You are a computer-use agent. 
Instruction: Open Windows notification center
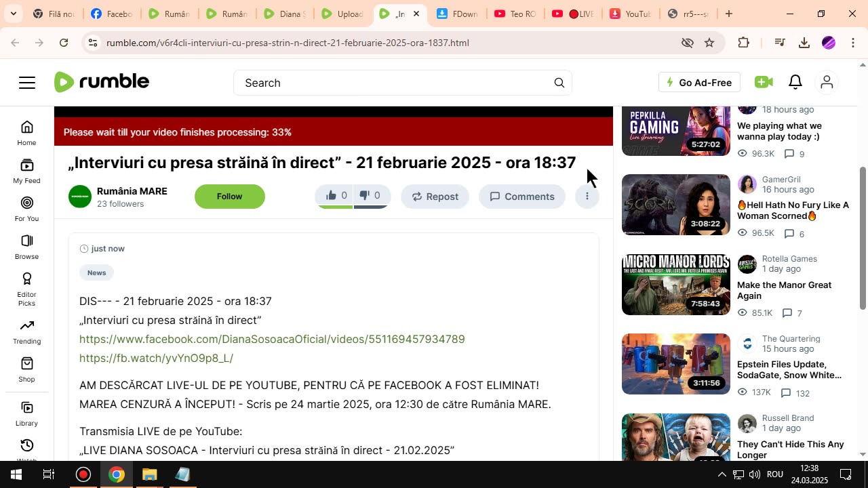[x=846, y=474]
